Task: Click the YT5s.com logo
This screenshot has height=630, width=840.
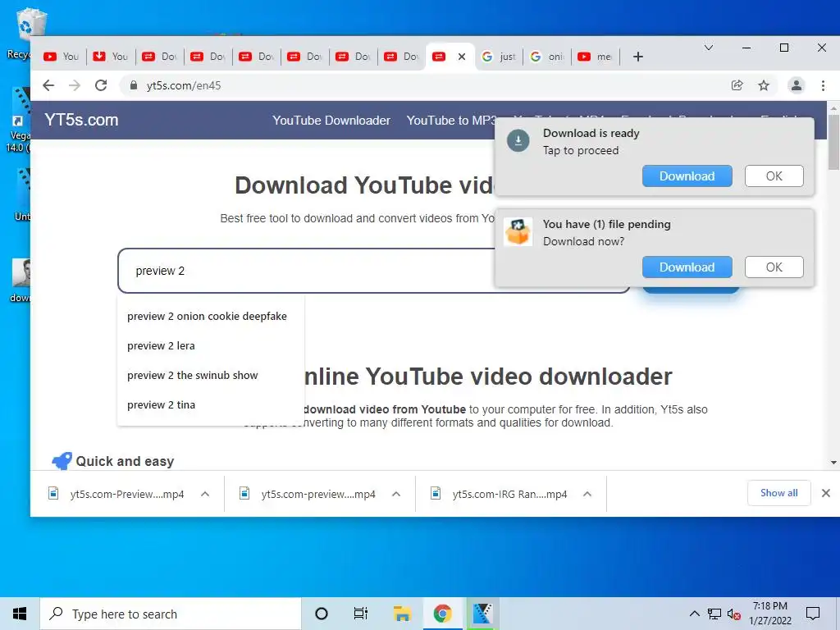Action: (x=81, y=120)
